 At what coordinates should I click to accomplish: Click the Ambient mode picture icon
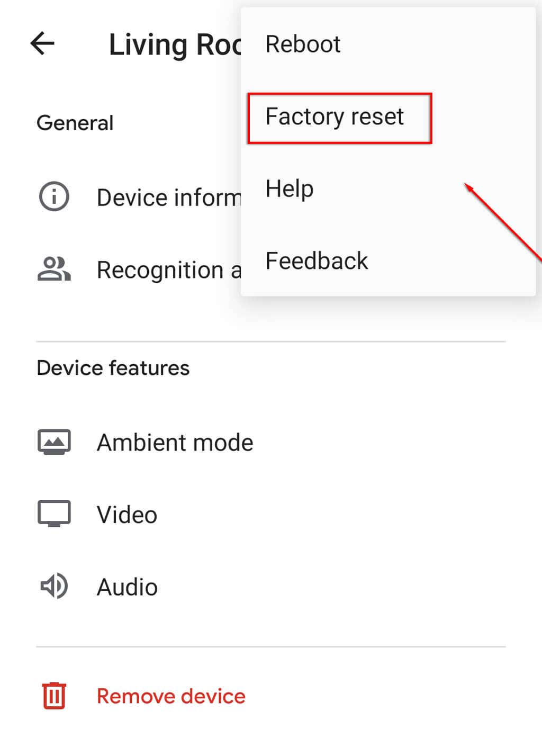(54, 442)
